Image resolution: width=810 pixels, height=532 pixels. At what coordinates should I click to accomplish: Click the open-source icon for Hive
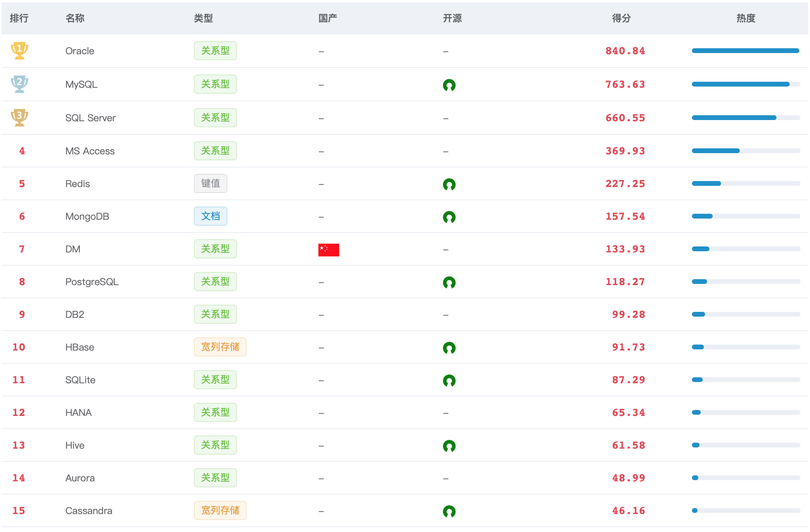[x=449, y=446]
